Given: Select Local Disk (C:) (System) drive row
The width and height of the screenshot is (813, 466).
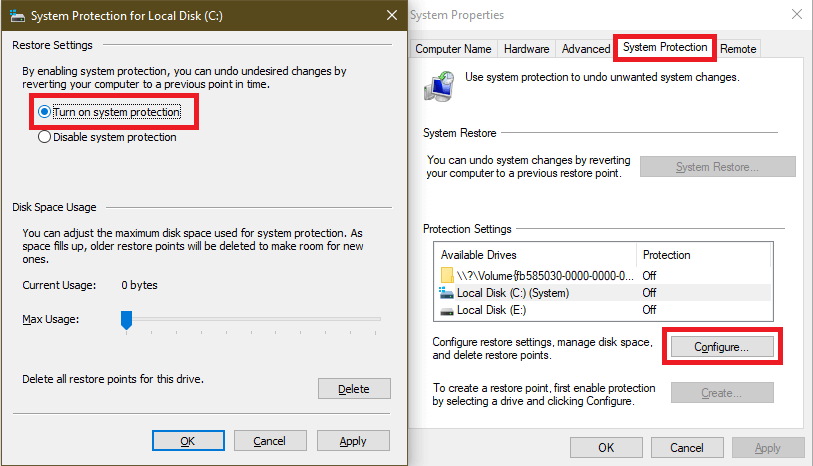Looking at the screenshot, I should pos(604,293).
